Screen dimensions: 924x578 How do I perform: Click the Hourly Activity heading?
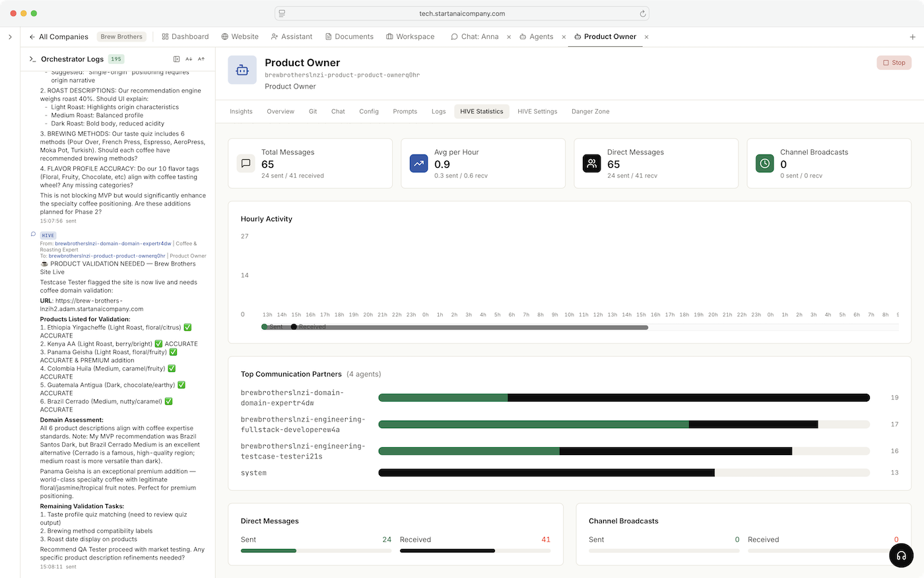click(267, 219)
